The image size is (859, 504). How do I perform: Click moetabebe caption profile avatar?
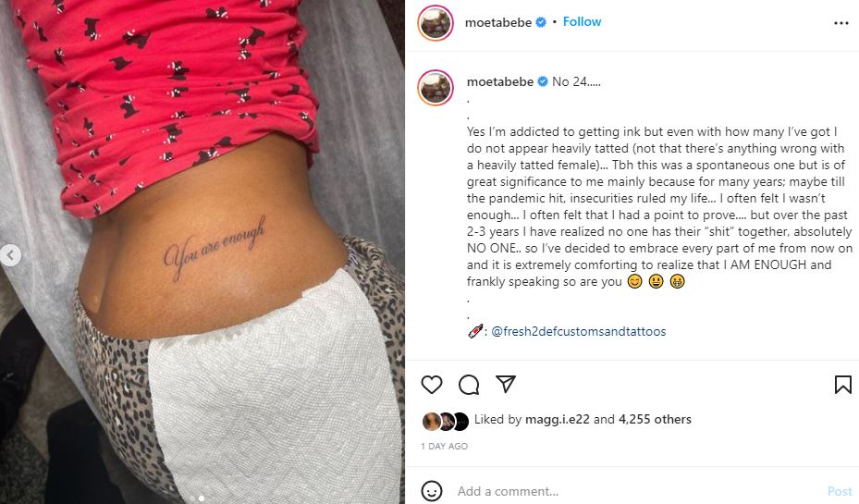(x=436, y=88)
